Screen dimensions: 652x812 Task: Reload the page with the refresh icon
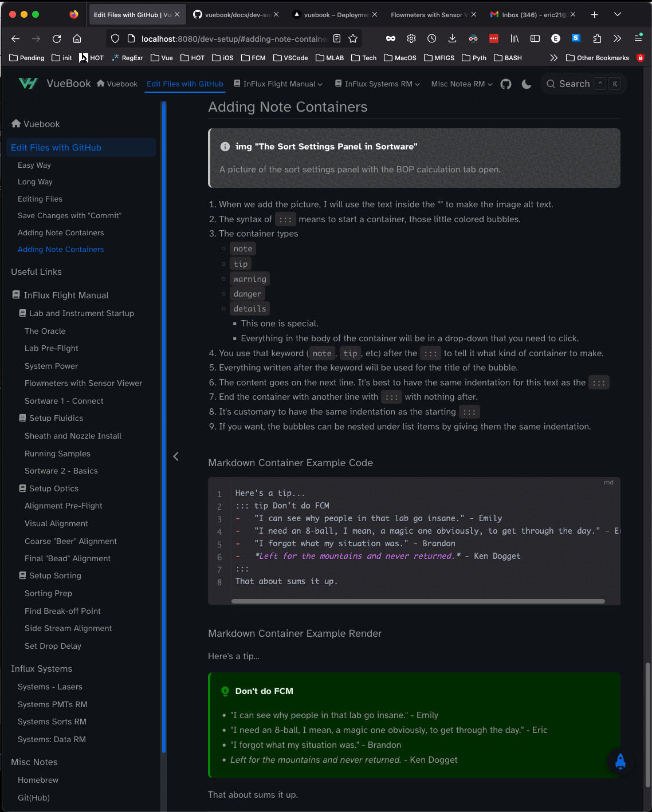point(57,38)
